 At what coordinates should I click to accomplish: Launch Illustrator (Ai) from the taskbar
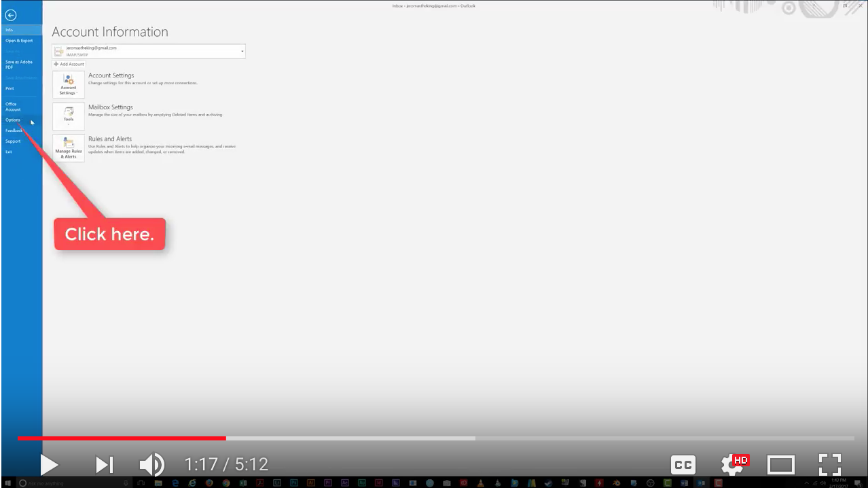point(311,483)
